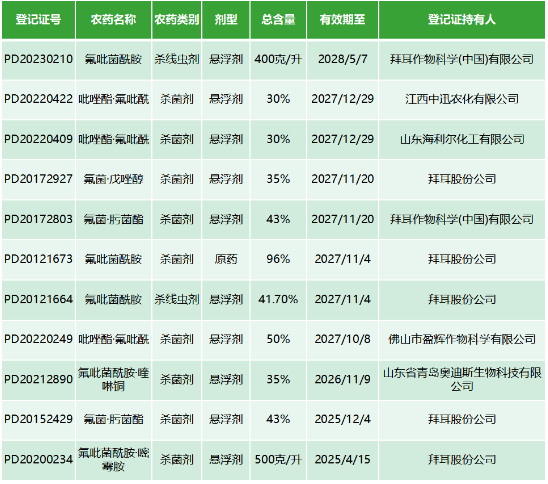Viewport: 548px width, 484px height.
Task: Select the 2028/5/7 expiry date cell
Action: click(342, 59)
